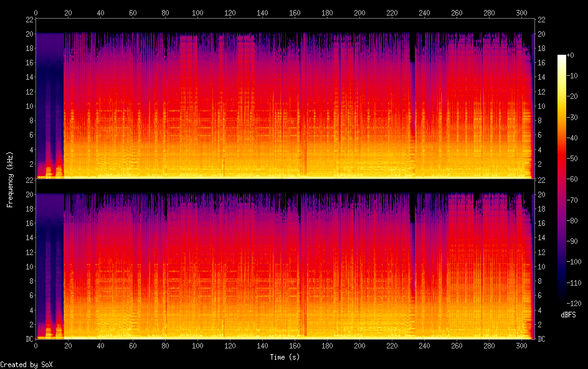
Task: Click the "dBFS" label under the color scale
Action: coord(568,315)
